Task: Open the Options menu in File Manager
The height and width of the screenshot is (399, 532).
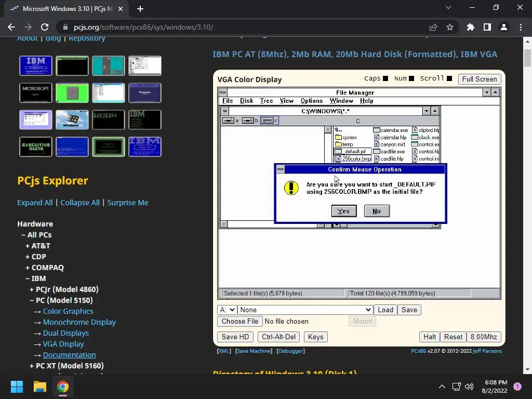Action: [x=312, y=101]
